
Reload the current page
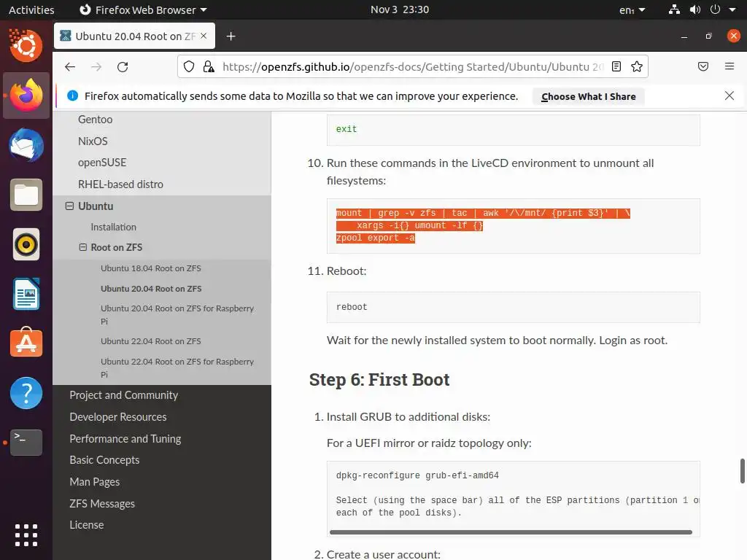(123, 66)
